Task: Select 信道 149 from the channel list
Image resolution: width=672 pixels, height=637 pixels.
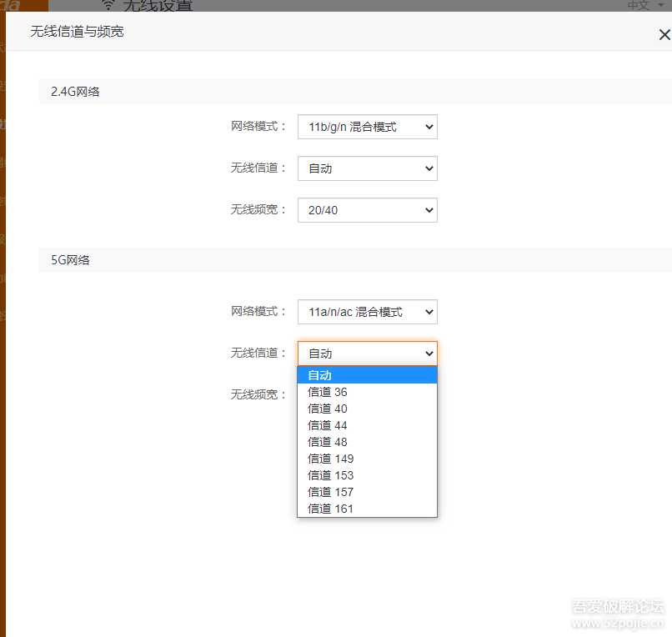Action: point(367,459)
